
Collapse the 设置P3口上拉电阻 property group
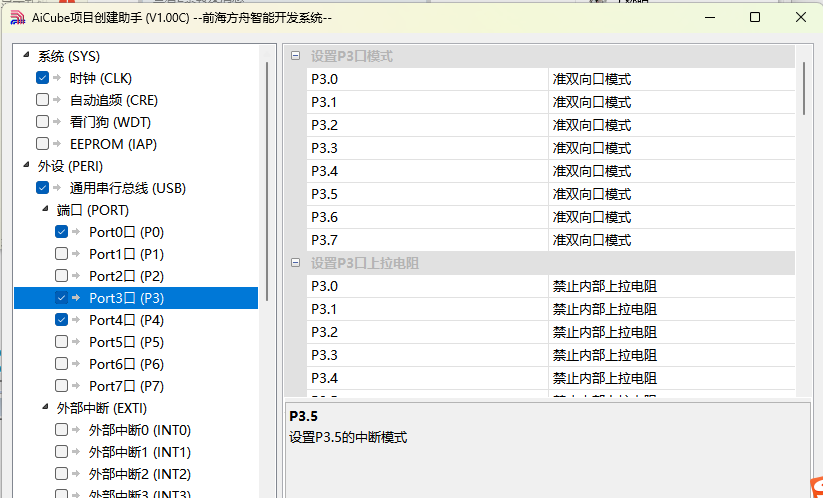296,262
